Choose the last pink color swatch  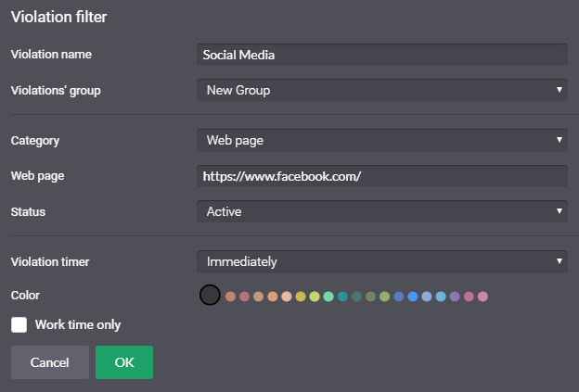(x=483, y=297)
